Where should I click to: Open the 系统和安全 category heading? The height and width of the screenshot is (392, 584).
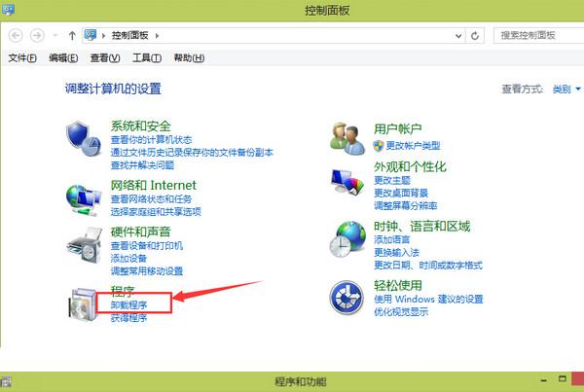141,126
